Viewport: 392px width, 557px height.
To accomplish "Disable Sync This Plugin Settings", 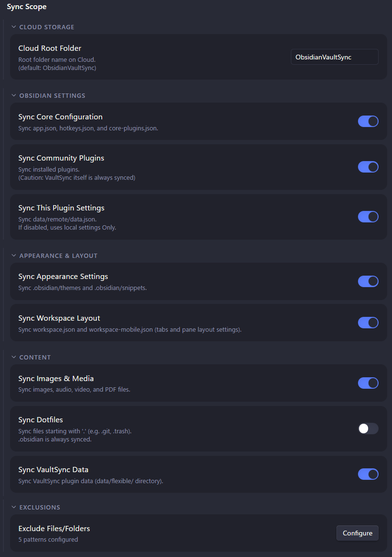I will coord(368,217).
